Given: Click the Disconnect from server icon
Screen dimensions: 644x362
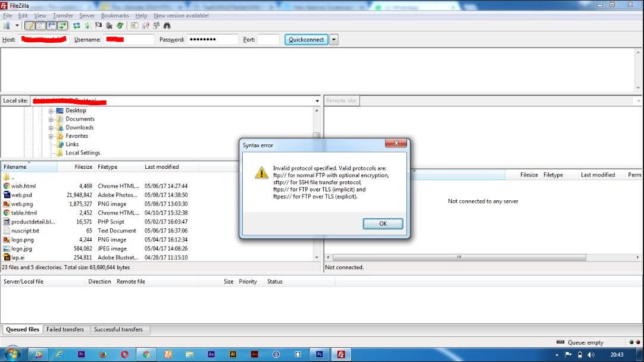Looking at the screenshot, I should pyautogui.click(x=109, y=26).
